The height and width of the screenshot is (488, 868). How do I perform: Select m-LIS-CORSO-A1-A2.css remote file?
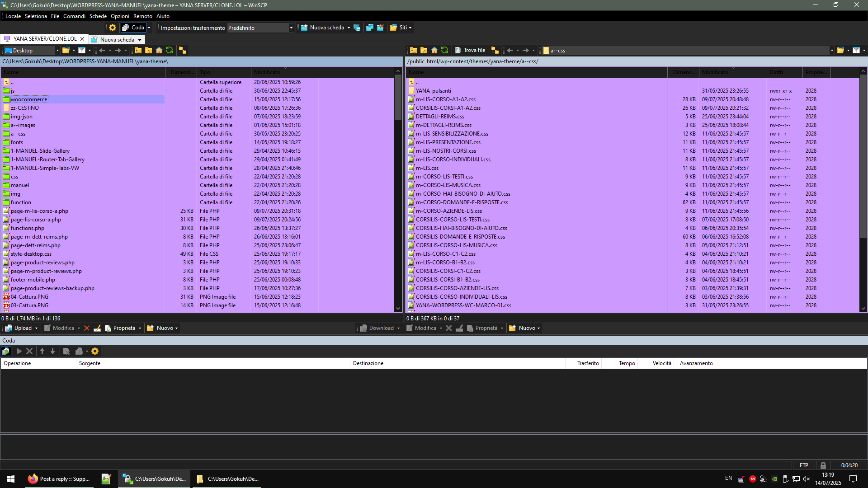click(x=445, y=99)
